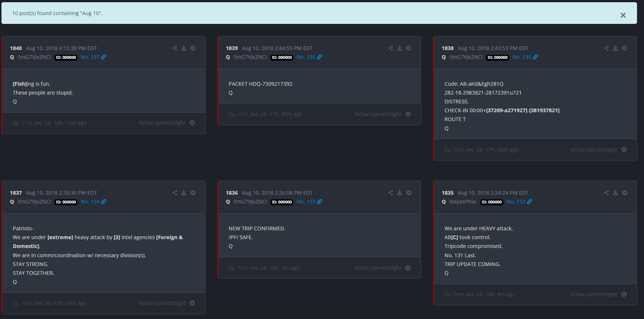Viewport: 644px width, 319px height.
Task: Open link No. 134
Action: [93, 202]
